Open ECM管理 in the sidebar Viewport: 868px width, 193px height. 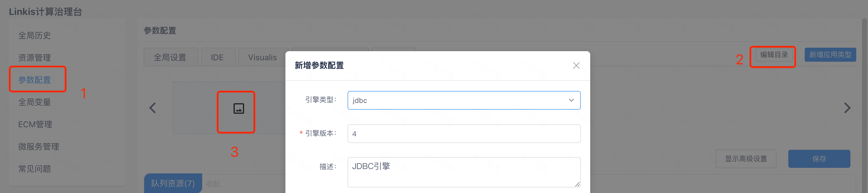(x=35, y=124)
